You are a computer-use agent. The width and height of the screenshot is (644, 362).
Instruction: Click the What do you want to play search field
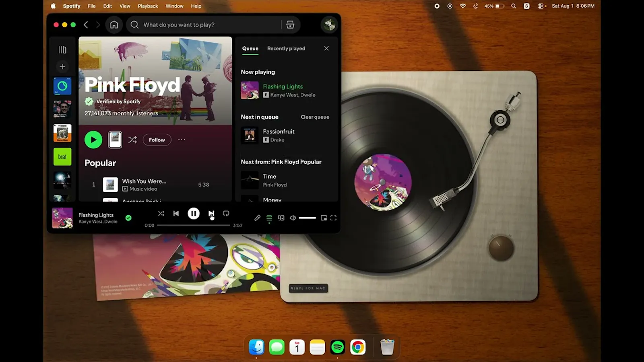[x=203, y=25]
